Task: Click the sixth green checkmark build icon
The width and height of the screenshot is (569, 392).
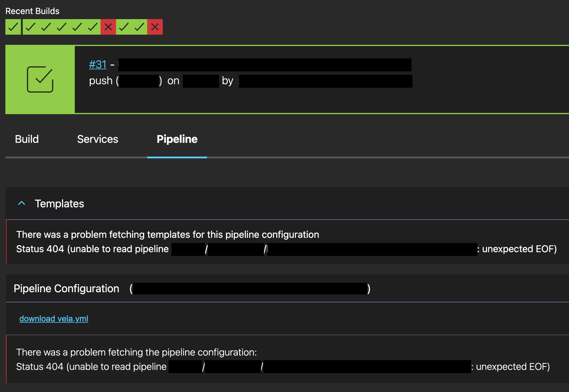Action: (x=92, y=27)
